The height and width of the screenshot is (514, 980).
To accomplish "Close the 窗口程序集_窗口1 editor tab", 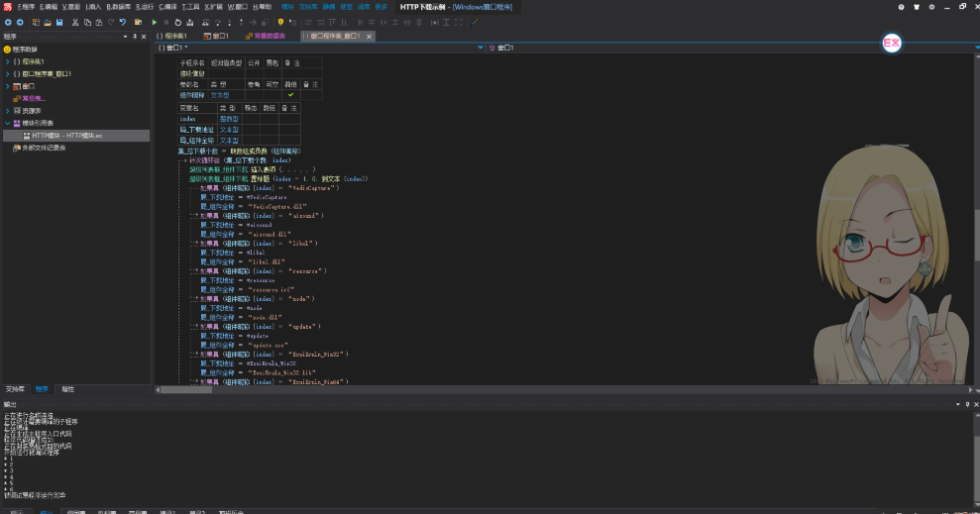I will [370, 36].
